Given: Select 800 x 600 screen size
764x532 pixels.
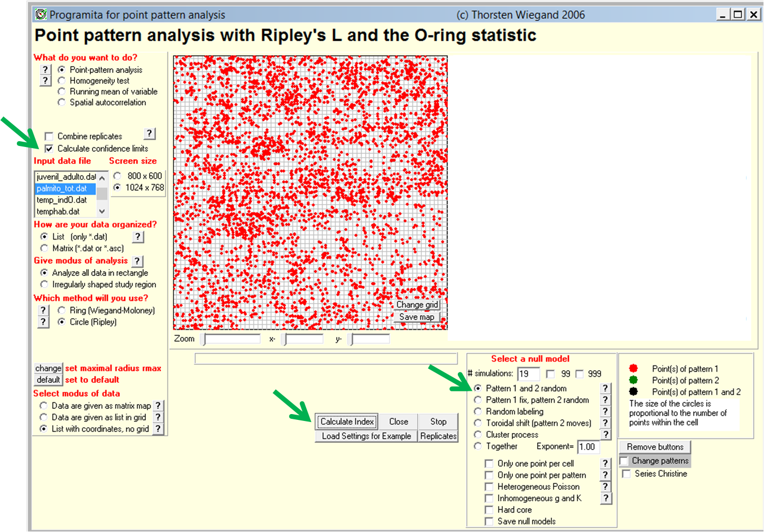Looking at the screenshot, I should (117, 176).
